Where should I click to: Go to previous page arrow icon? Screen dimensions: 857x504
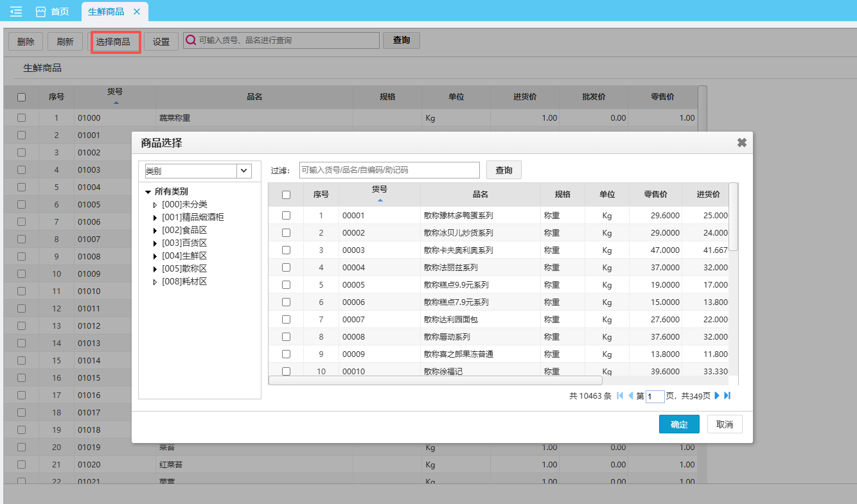point(630,396)
